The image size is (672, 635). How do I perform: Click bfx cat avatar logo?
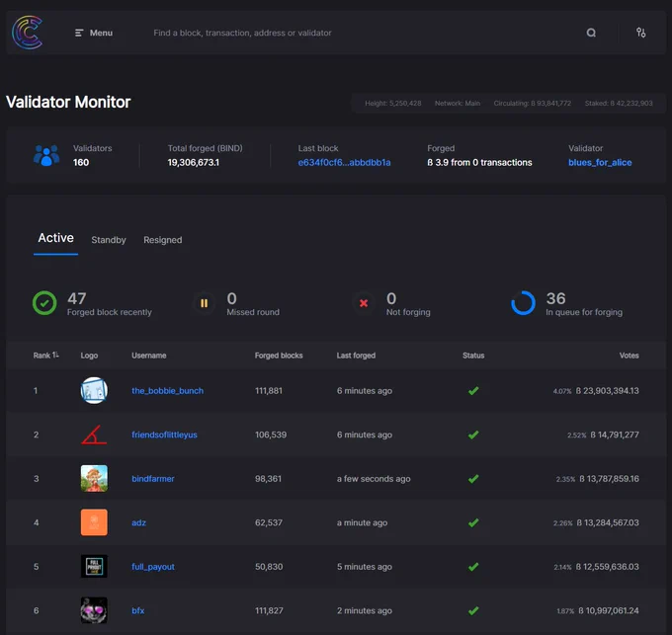click(94, 610)
